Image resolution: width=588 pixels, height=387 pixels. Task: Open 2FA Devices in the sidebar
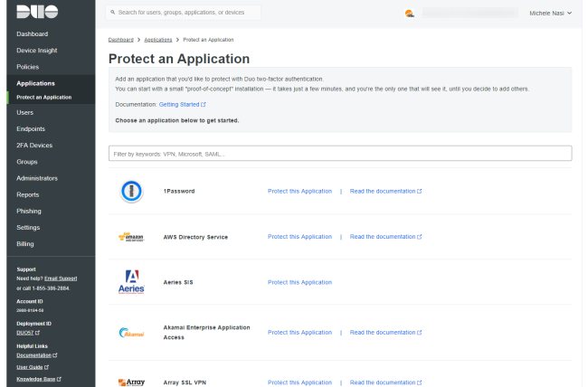[34, 145]
